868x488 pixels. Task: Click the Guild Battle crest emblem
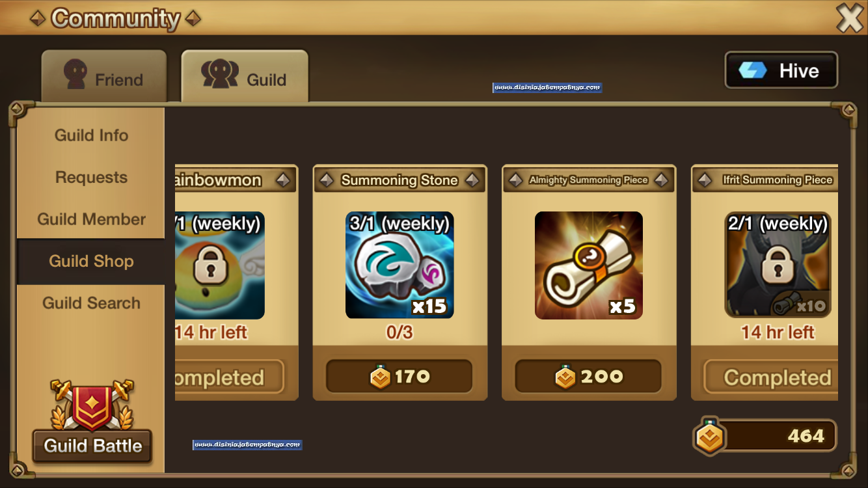point(92,405)
